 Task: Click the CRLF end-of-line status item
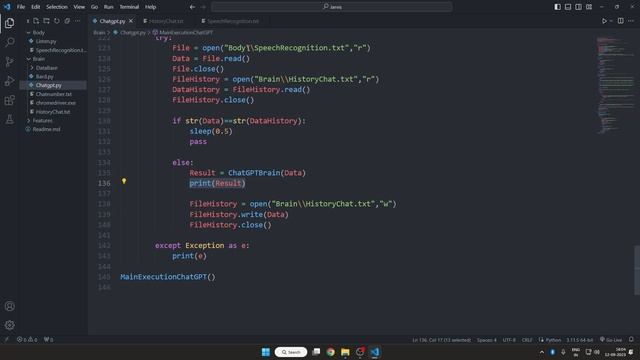tap(527, 340)
